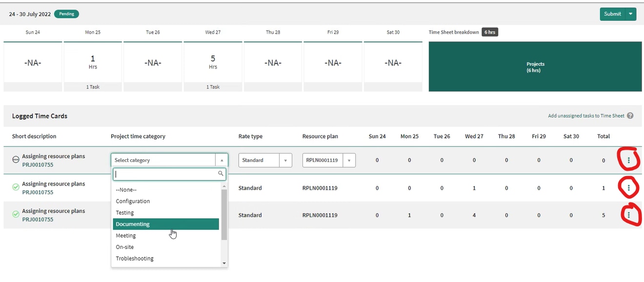Click the category list scrollbar down arrow
This screenshot has width=644, height=282.
pyautogui.click(x=224, y=263)
